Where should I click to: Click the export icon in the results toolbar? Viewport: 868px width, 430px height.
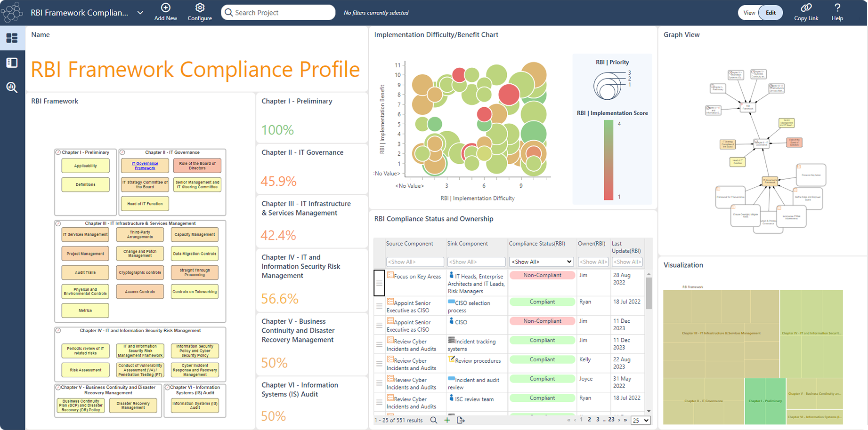[x=461, y=420]
